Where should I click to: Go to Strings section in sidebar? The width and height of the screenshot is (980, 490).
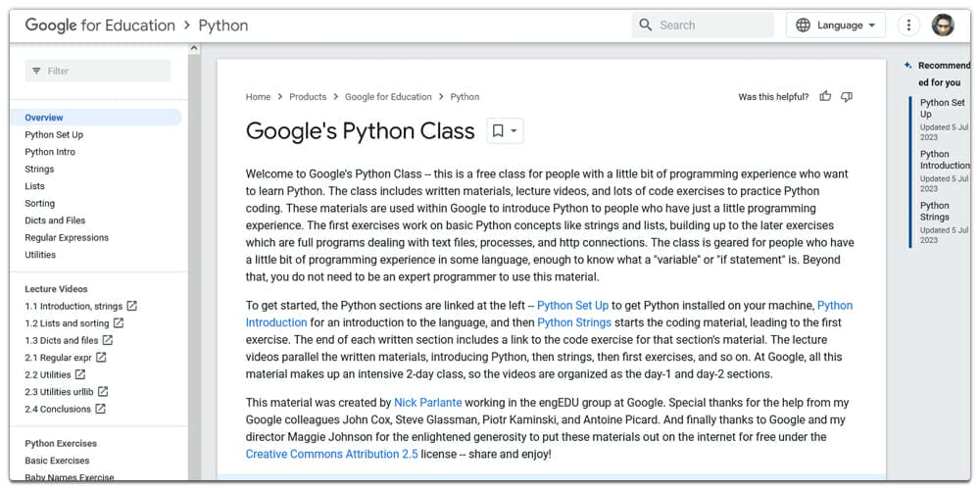tap(39, 169)
